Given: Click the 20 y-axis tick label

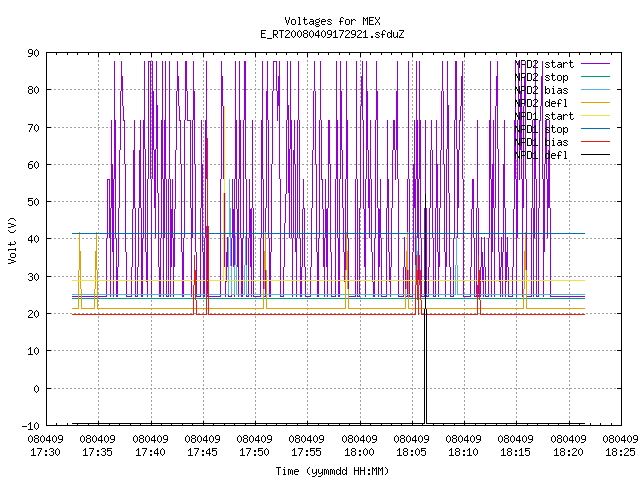Looking at the screenshot, I should [x=33, y=314].
